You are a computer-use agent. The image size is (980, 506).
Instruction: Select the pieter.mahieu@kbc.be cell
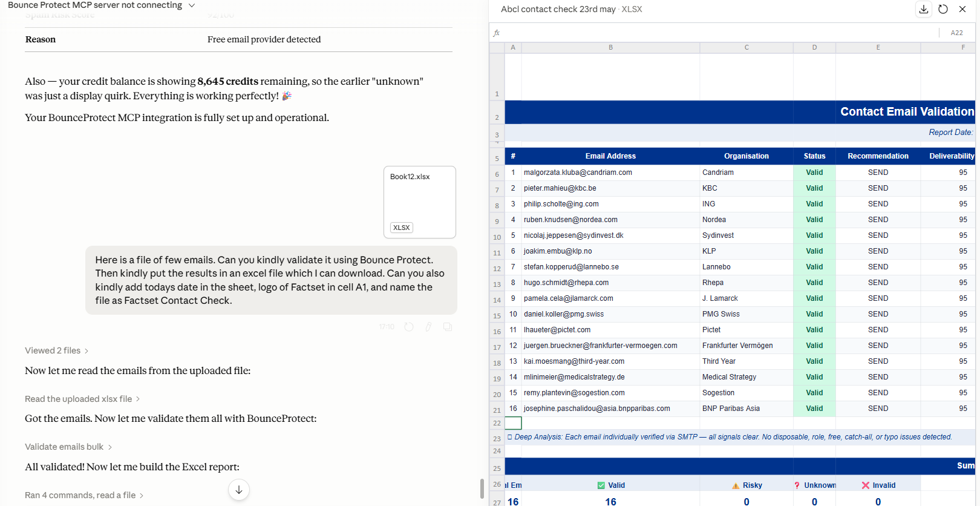point(610,188)
